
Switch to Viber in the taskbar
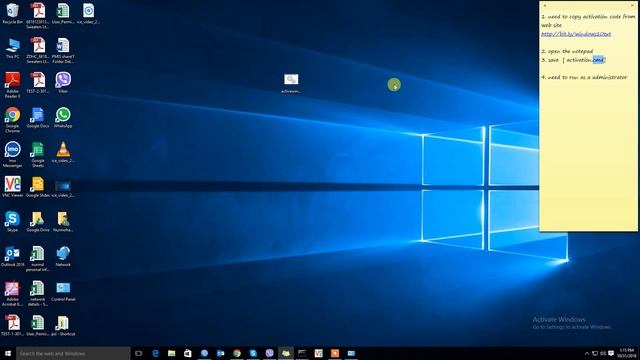(269, 353)
